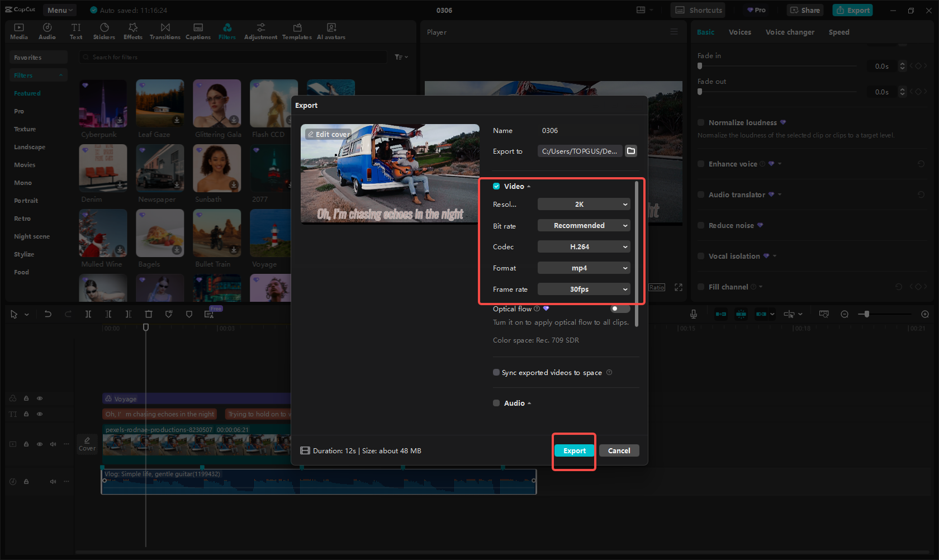Click the microphone record voiceover icon
This screenshot has width=939, height=560.
click(x=693, y=314)
